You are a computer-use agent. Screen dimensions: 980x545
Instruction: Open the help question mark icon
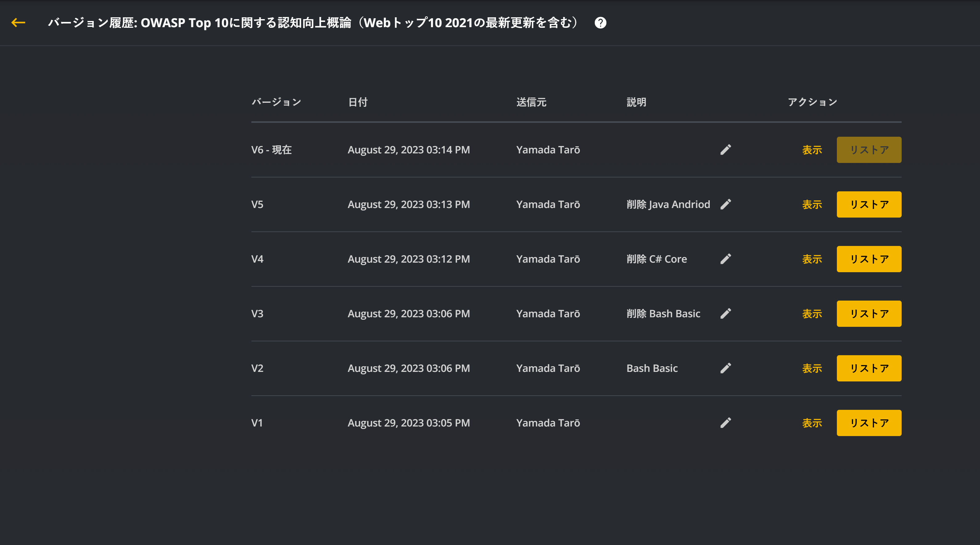[600, 23]
